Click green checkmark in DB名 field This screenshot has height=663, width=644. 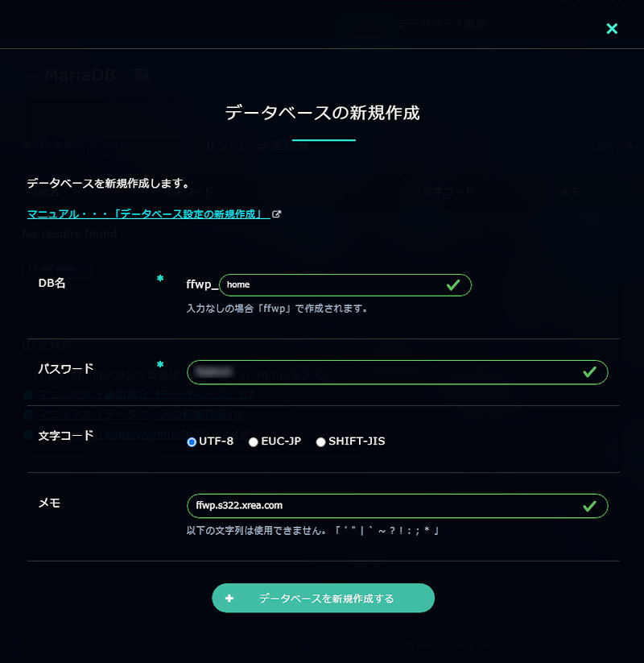pyautogui.click(x=453, y=284)
